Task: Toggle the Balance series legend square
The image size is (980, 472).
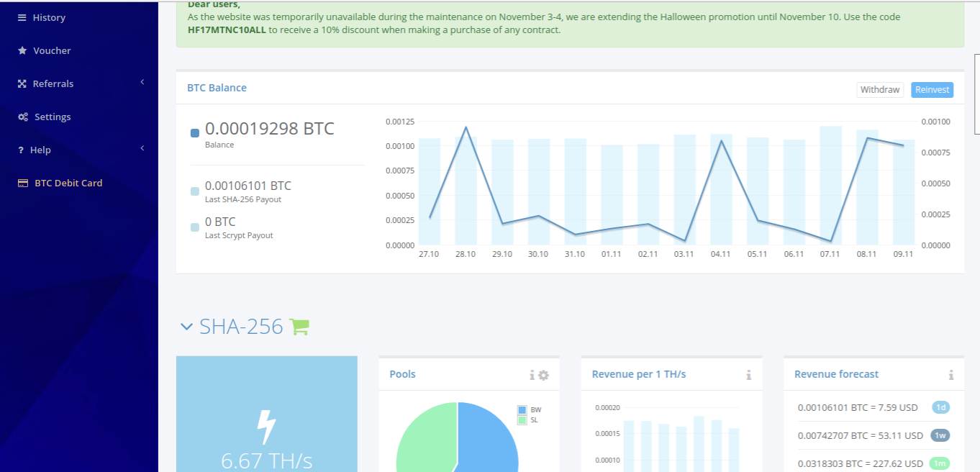Action: [195, 133]
